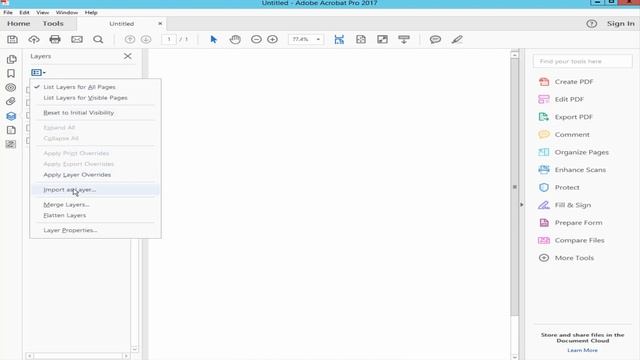Viewport: 640px width, 360px height.
Task: Open the Help menu
Action: pos(91,13)
